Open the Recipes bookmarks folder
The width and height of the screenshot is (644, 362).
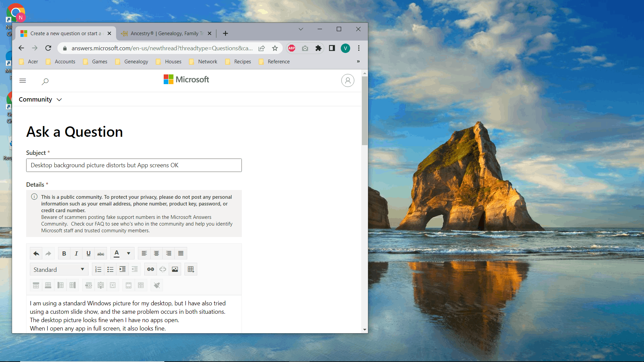[238, 62]
